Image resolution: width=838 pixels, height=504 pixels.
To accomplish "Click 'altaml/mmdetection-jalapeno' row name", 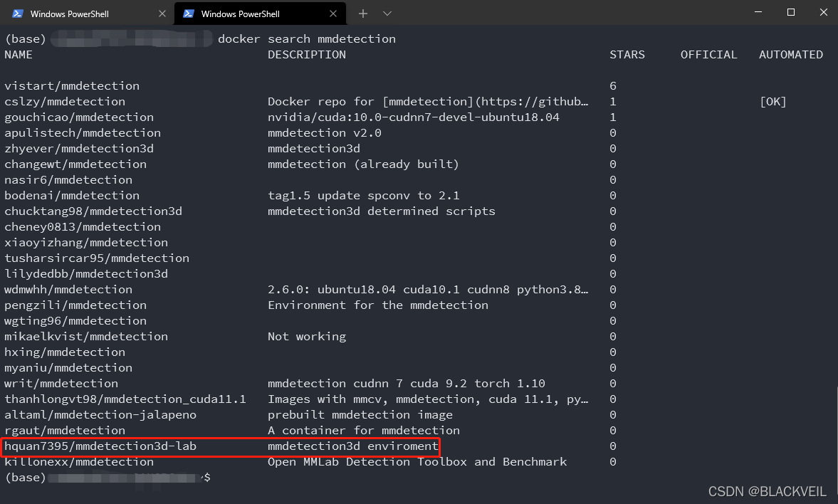I will pos(100,415).
